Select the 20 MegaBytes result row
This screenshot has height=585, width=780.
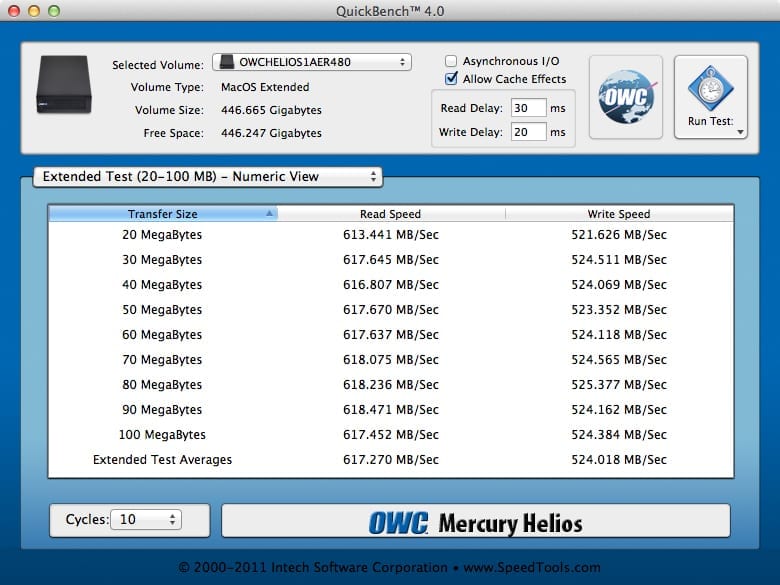click(x=390, y=235)
